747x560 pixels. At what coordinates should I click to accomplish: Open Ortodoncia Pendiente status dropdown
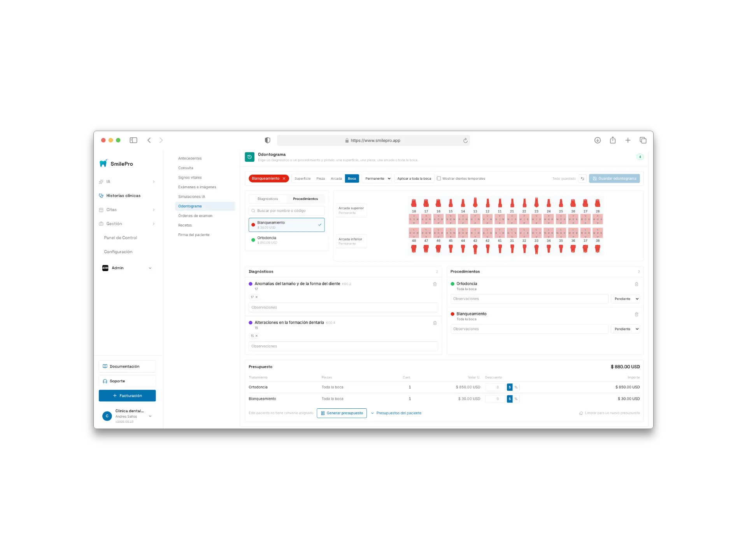[x=626, y=299]
